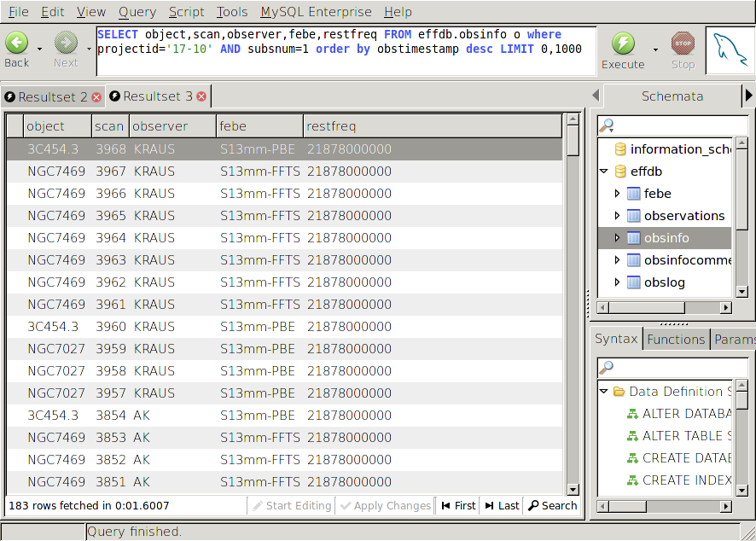Select the information_sch database icon
The height and width of the screenshot is (541, 756).
[x=620, y=149]
